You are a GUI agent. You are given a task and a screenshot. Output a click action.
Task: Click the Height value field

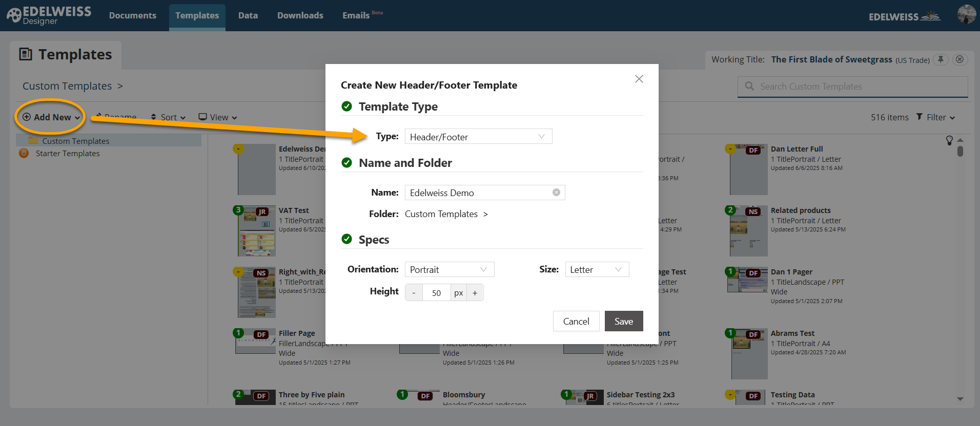click(x=436, y=293)
